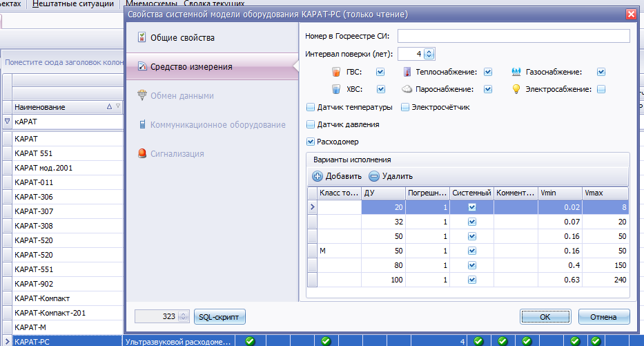Screen dimensions: 644x346
Task: Click the Интервал поверки spinner arrows
Action: [x=429, y=54]
